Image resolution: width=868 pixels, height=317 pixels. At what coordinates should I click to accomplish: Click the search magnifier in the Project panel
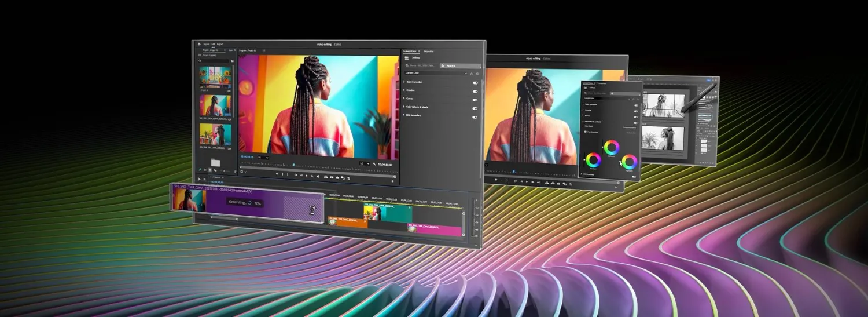(201, 61)
